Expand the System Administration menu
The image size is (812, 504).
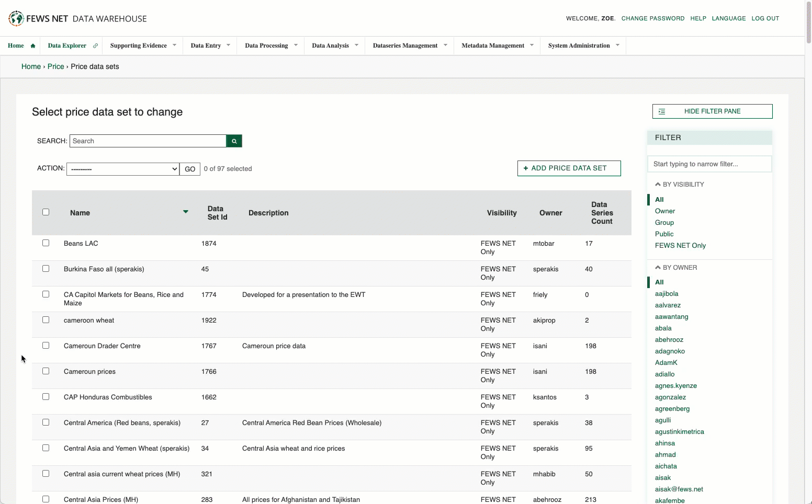583,46
